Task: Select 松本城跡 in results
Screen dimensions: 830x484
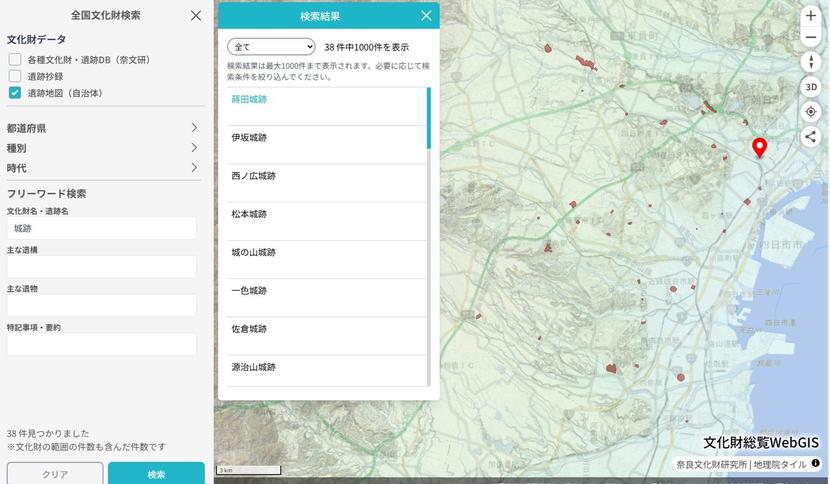Action: (327, 221)
